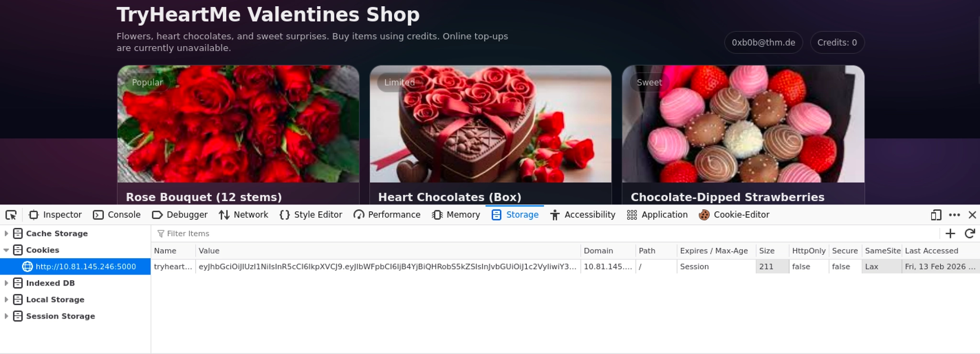Open the Application panel
980x354 pixels.
[x=657, y=215]
